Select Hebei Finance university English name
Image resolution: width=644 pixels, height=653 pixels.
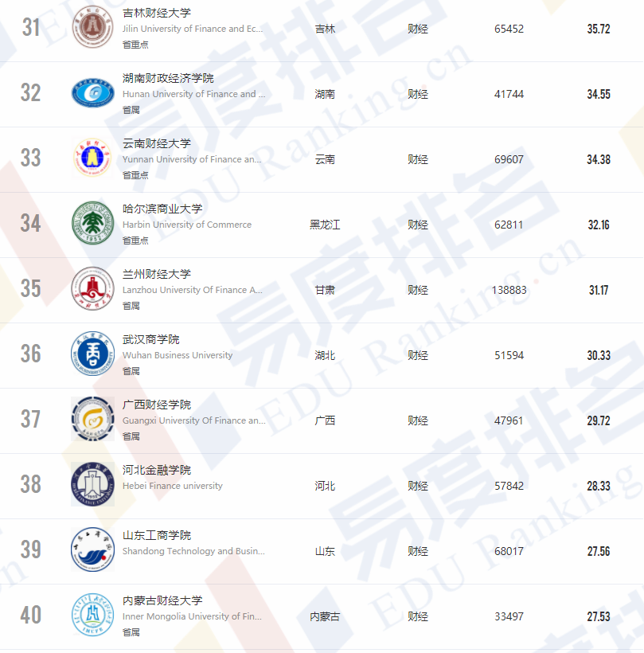coord(173,486)
